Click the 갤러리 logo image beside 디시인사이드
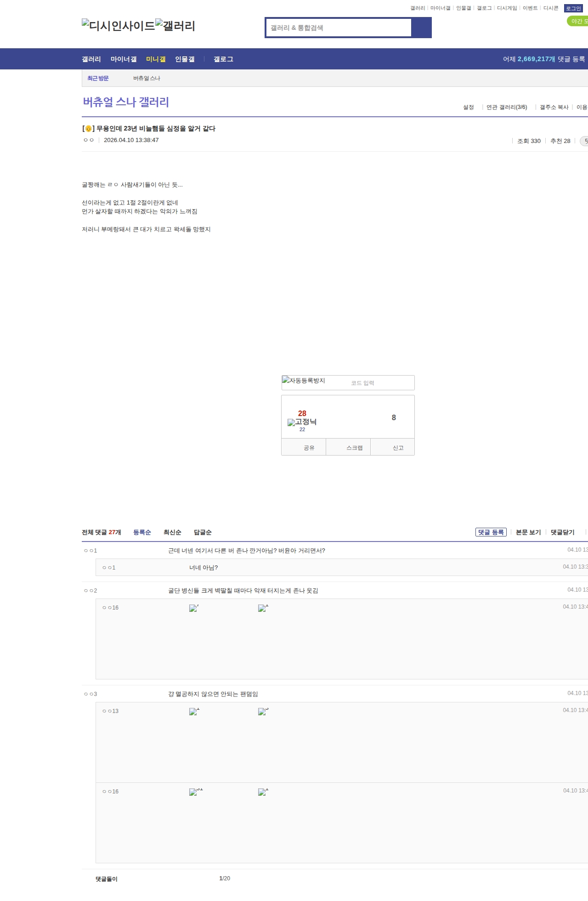The image size is (588, 901). [175, 26]
